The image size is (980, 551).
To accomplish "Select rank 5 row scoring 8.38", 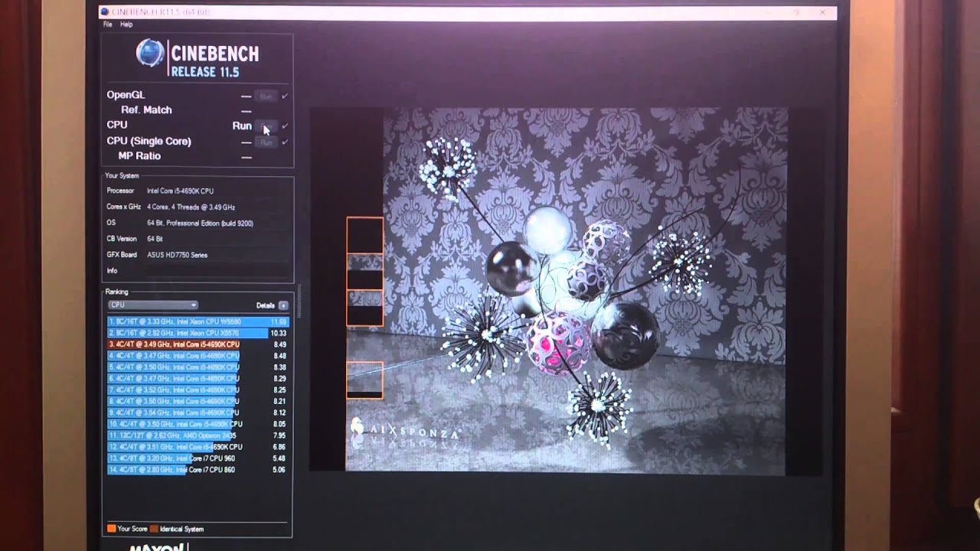I will click(198, 367).
